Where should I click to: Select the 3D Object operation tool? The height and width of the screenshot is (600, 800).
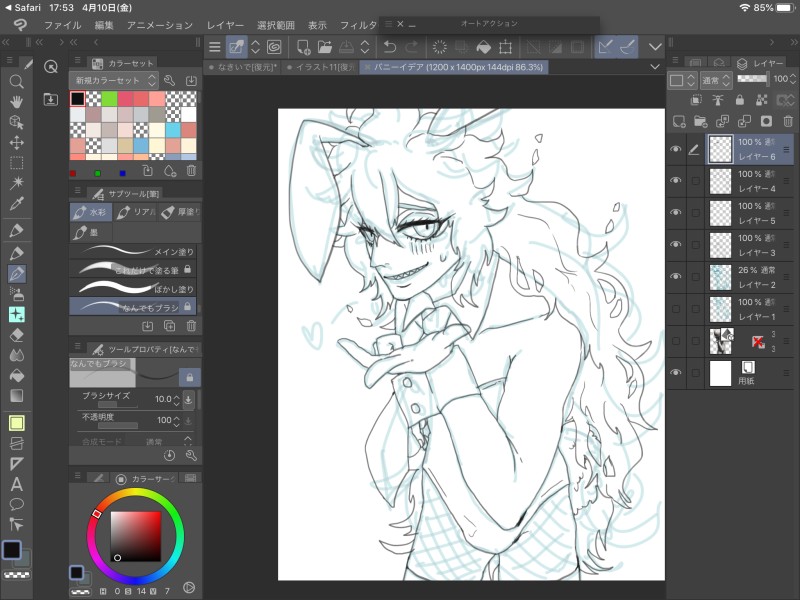(16, 122)
